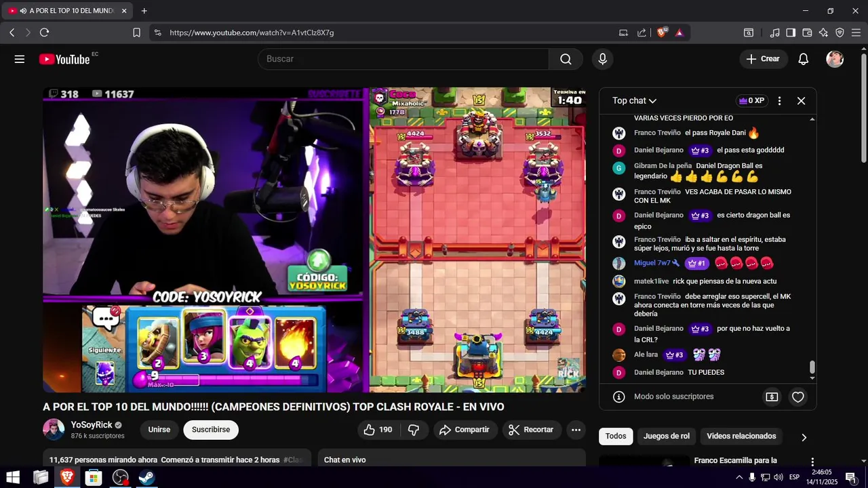Click the Compartir share button

pyautogui.click(x=465, y=430)
